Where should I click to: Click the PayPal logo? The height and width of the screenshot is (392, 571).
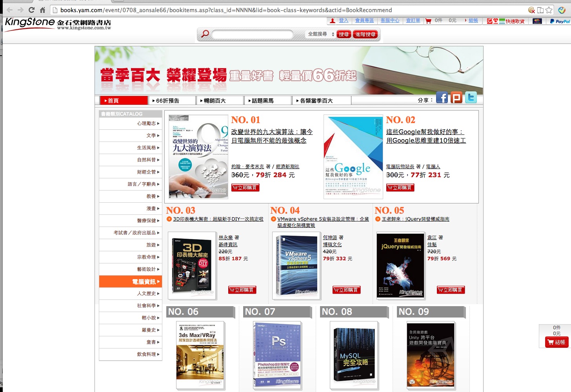(x=560, y=21)
